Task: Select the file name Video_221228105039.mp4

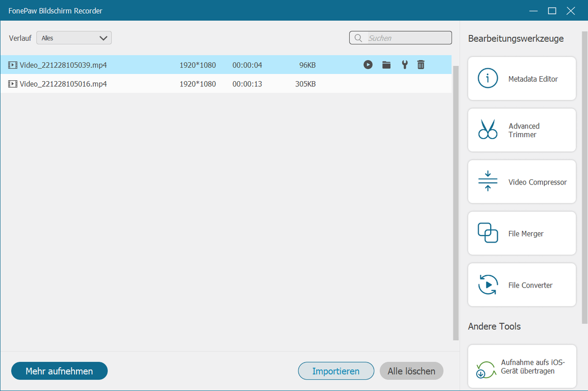Action: (x=63, y=65)
